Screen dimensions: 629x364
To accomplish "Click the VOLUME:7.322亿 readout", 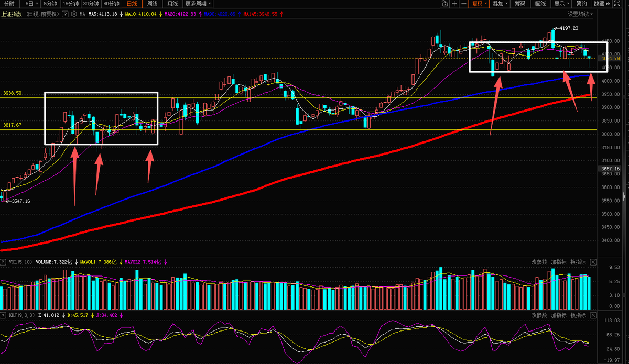I will (54, 262).
